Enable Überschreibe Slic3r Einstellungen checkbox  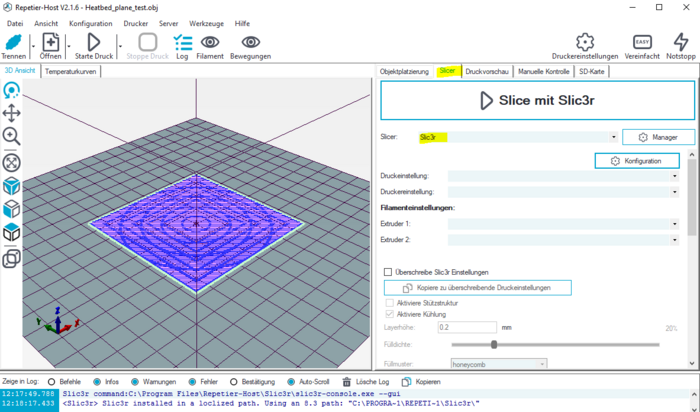[389, 272]
